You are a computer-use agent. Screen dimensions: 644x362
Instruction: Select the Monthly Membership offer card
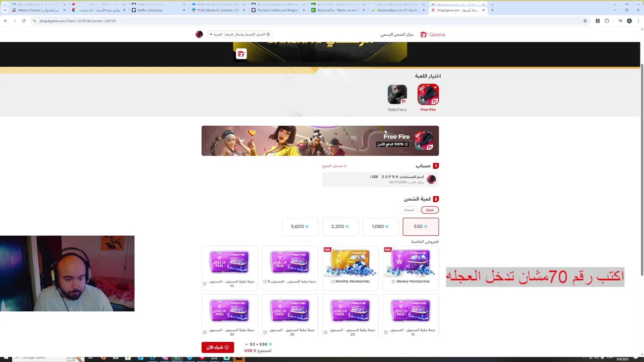pyautogui.click(x=350, y=268)
